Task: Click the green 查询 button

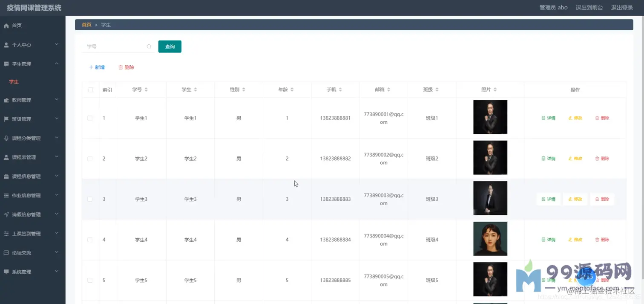Action: (170, 46)
